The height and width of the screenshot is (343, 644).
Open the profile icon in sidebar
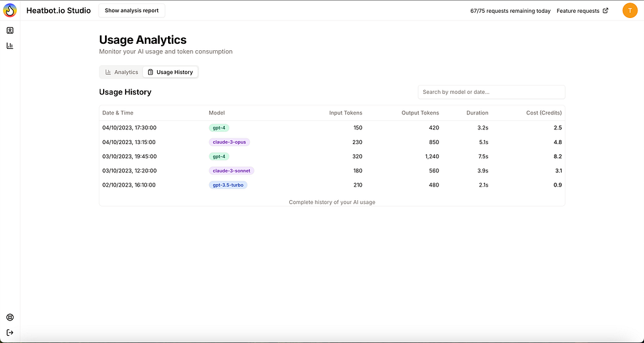click(10, 30)
